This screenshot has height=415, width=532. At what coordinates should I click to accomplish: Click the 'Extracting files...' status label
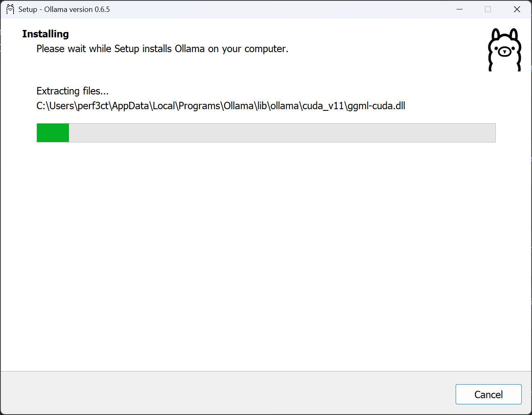coord(72,91)
